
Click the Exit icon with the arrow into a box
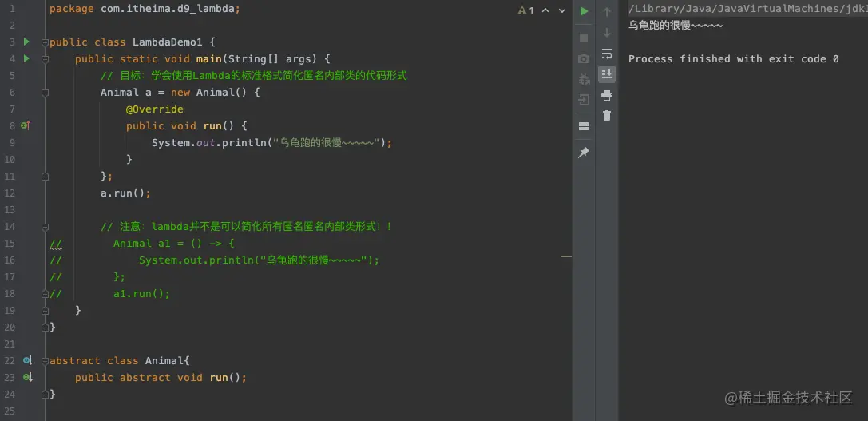584,100
